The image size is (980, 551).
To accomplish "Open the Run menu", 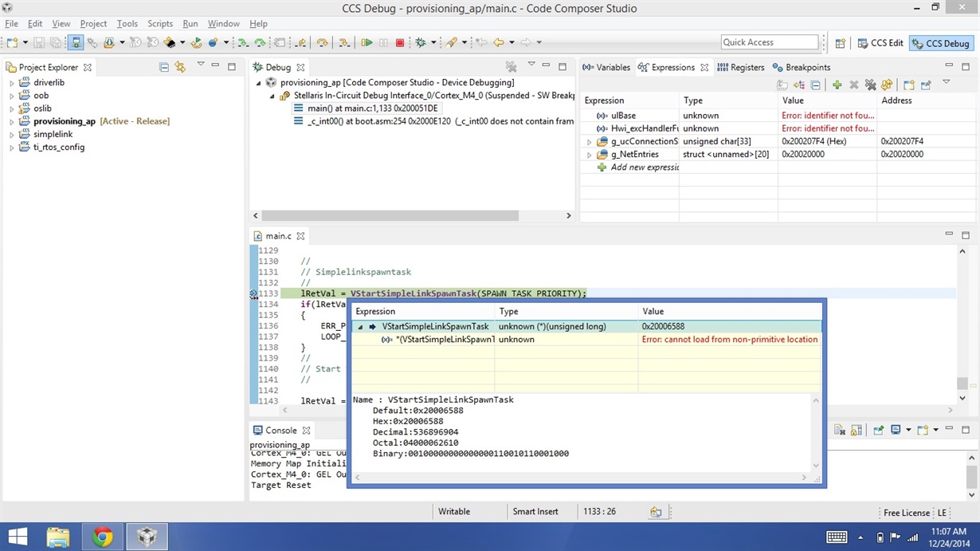I will click(x=190, y=24).
